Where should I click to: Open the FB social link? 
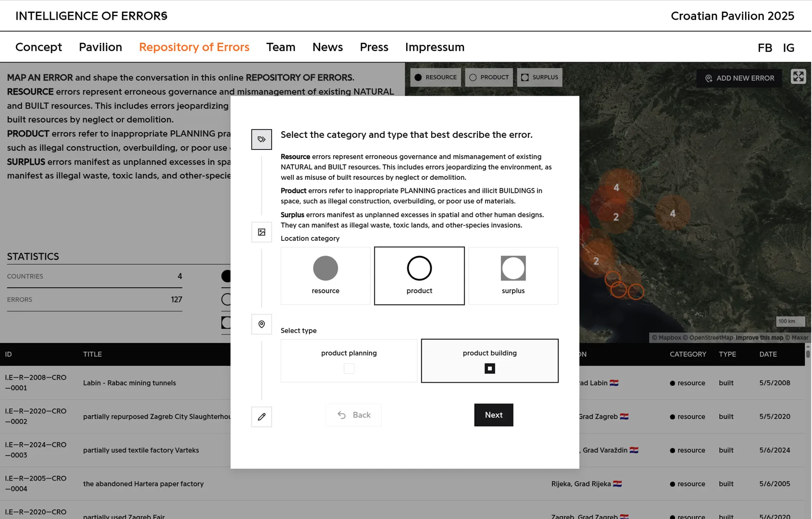pos(764,48)
